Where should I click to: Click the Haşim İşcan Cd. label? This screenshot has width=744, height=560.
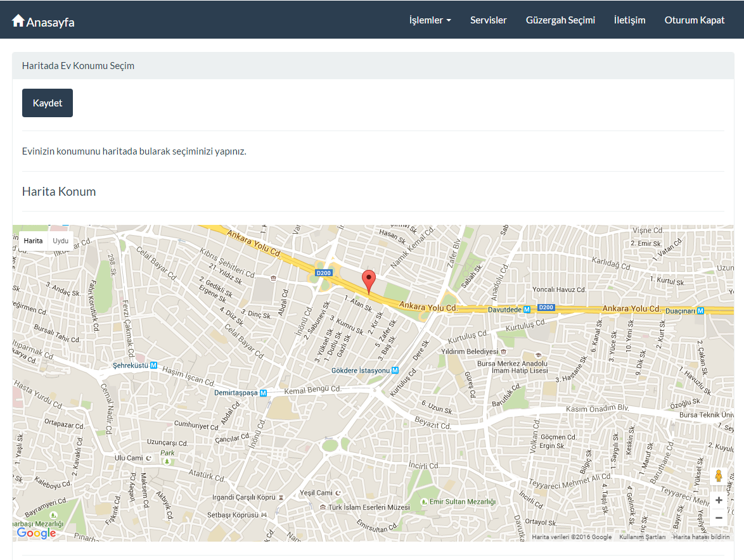[x=188, y=376]
